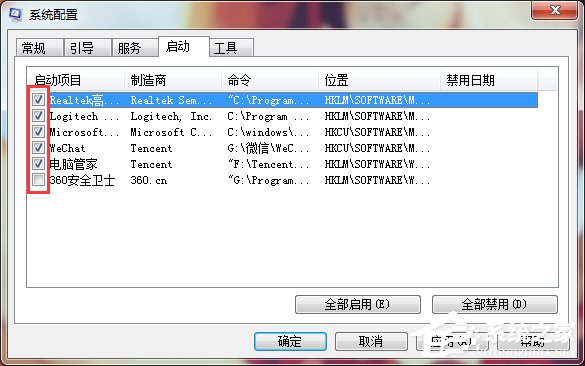This screenshot has height=366, width=585.
Task: Uncheck the Logitech startup item checkbox
Action: coord(38,115)
